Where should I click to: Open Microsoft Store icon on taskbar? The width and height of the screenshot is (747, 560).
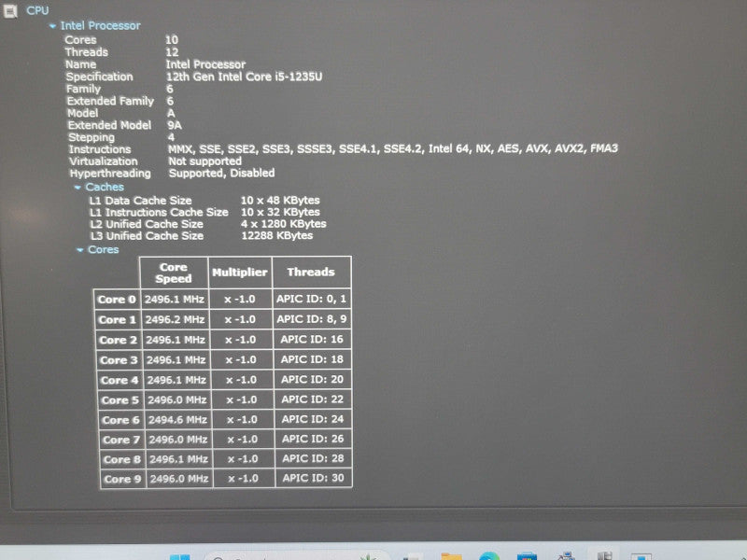[527, 555]
